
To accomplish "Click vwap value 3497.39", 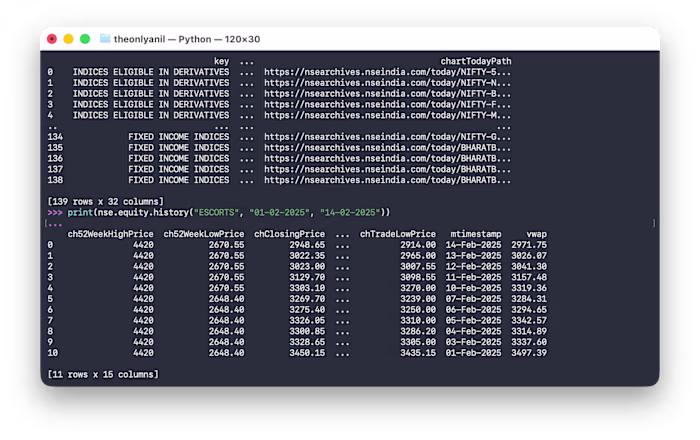I will click(529, 353).
